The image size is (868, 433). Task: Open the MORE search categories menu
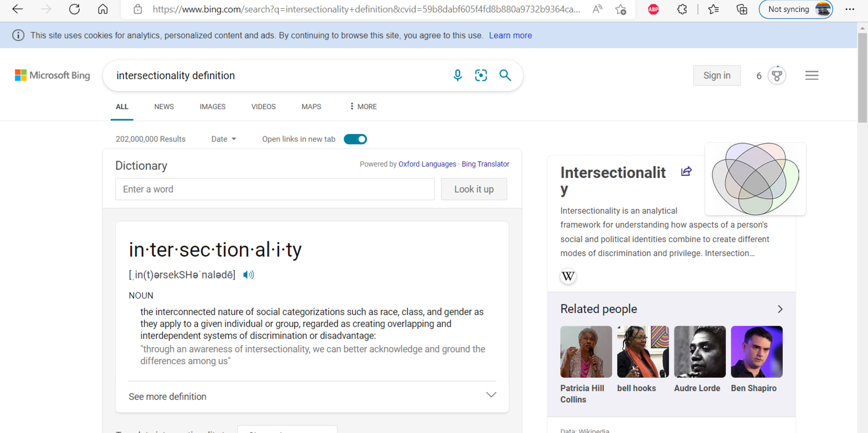point(363,107)
